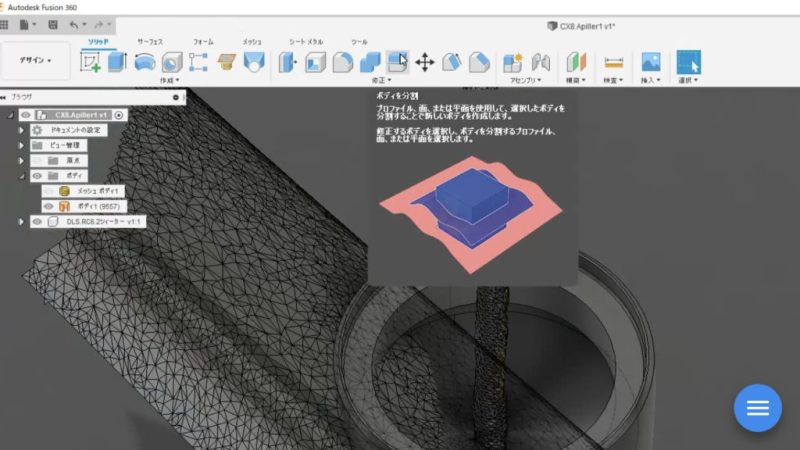Click the Select tool icon
Viewport: 800px width, 450px height.
tap(688, 62)
